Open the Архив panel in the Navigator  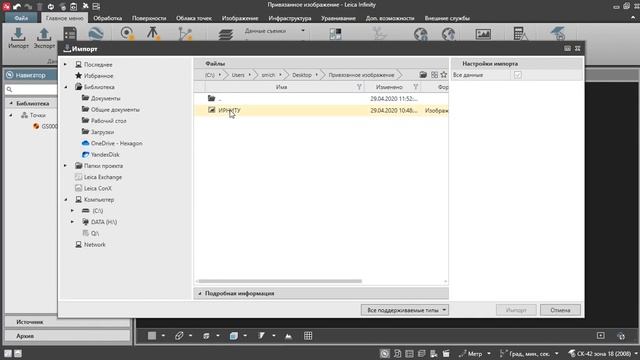pyautogui.click(x=67, y=336)
